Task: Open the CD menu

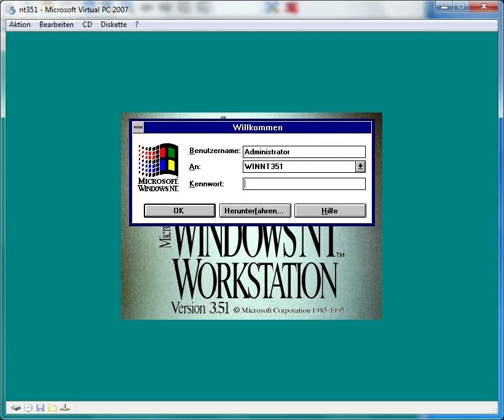Action: coord(87,25)
